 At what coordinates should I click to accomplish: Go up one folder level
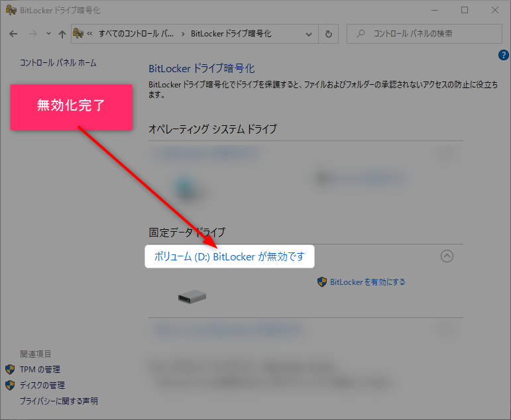pyautogui.click(x=62, y=34)
